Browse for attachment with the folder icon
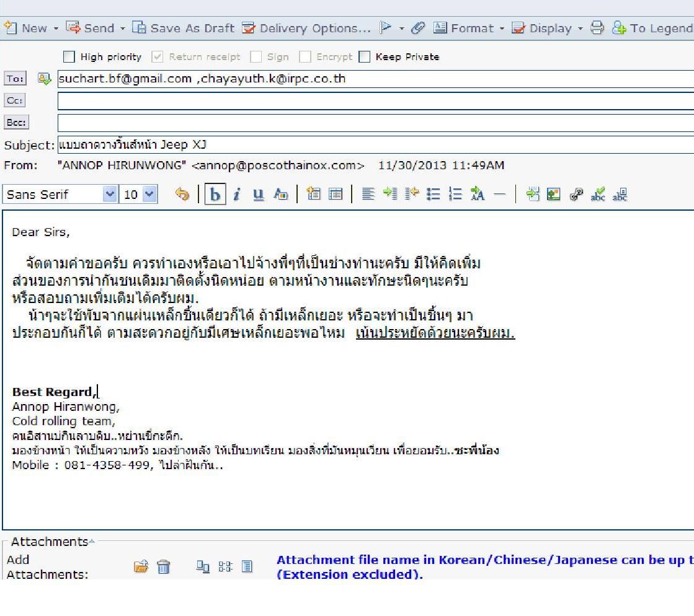This screenshot has width=694, height=616. coord(142,566)
